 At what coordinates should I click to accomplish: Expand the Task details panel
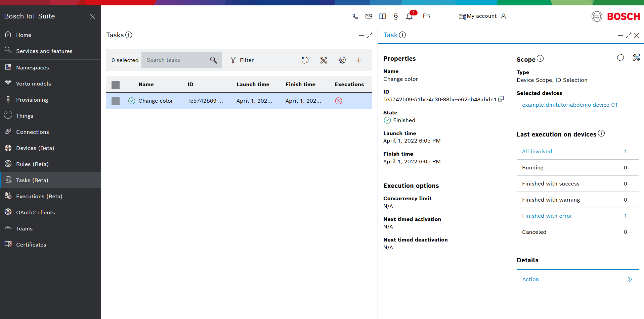(x=629, y=36)
